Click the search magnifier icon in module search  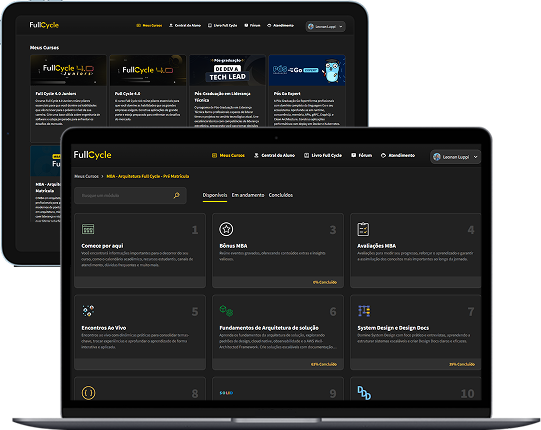[x=177, y=195]
